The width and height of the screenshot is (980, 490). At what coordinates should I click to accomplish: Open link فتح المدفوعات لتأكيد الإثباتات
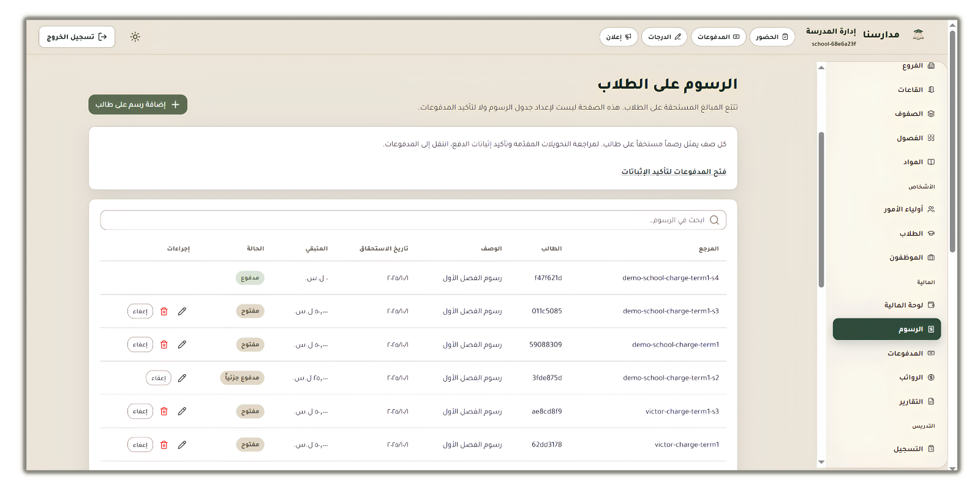click(x=674, y=171)
